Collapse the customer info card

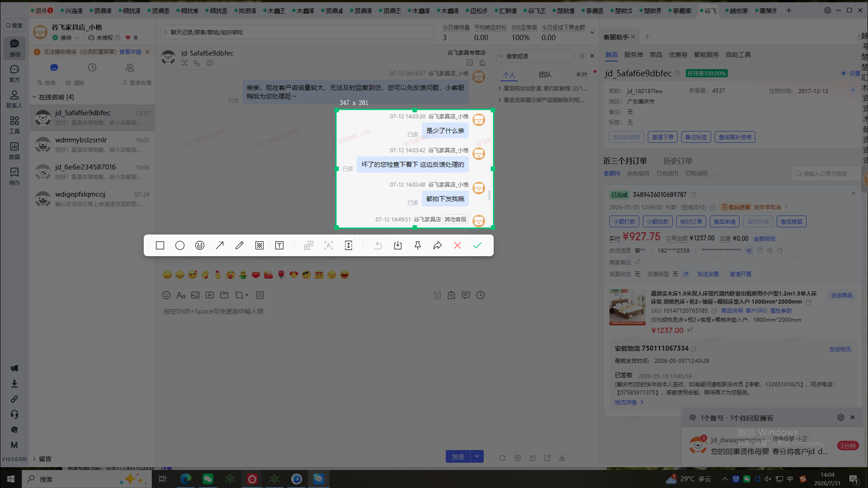(853, 90)
